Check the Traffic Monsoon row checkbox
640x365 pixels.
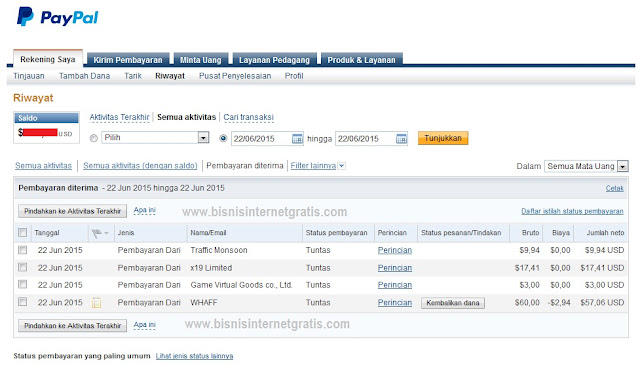[22, 250]
